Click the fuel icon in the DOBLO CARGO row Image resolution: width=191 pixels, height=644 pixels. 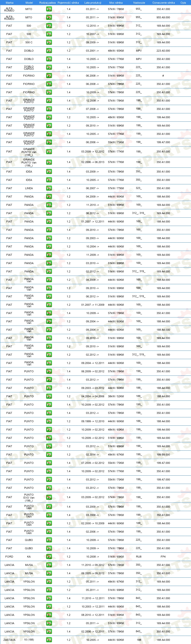coord(49,67)
